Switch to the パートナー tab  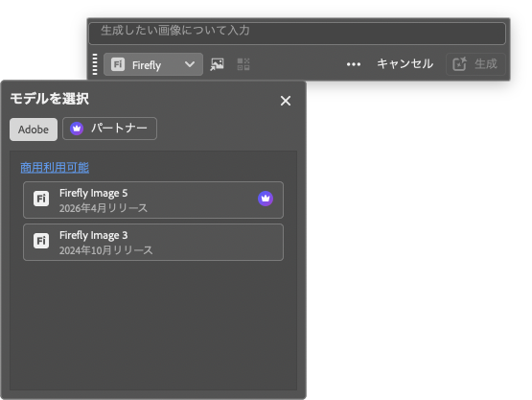point(109,129)
